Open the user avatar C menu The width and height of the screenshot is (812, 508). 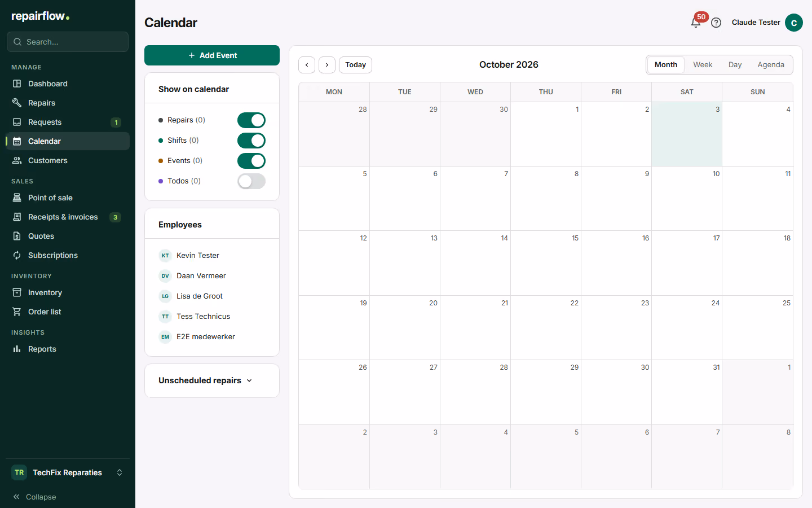pos(794,23)
